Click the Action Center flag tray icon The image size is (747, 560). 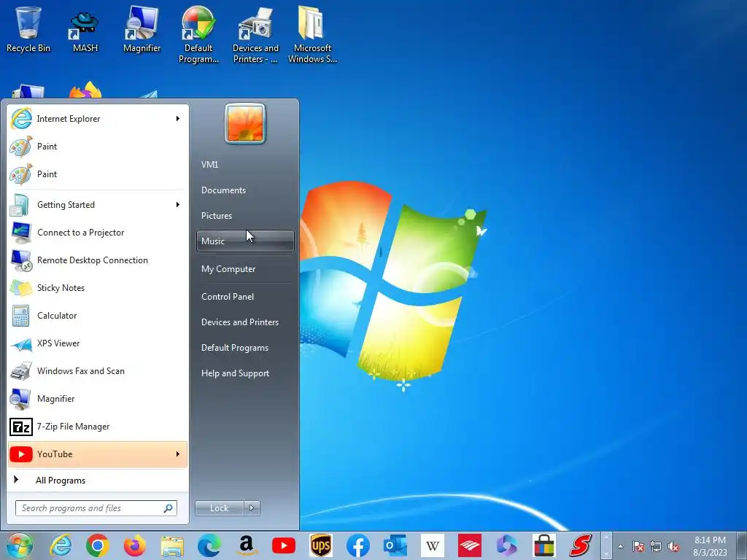tap(638, 546)
